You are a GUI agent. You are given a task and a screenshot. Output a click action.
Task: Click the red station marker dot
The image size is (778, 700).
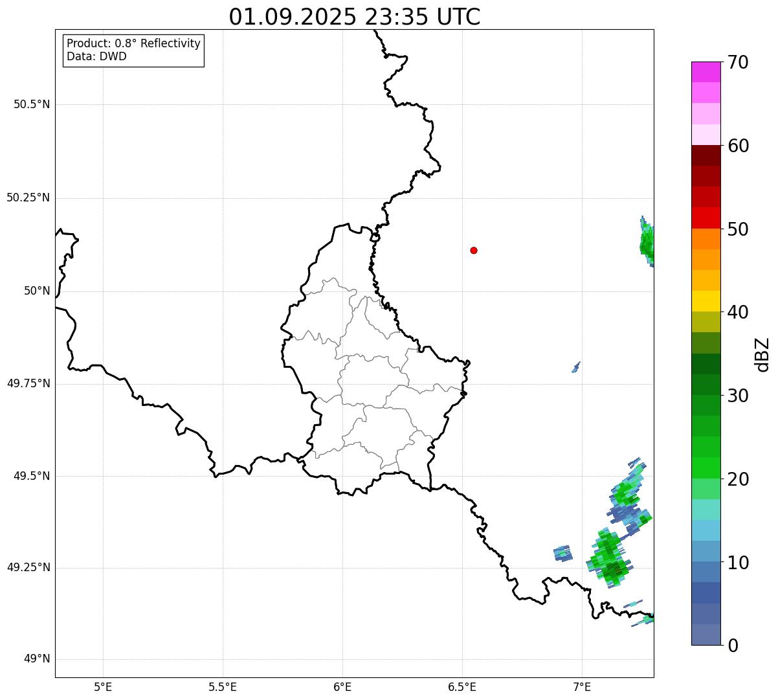(x=474, y=250)
